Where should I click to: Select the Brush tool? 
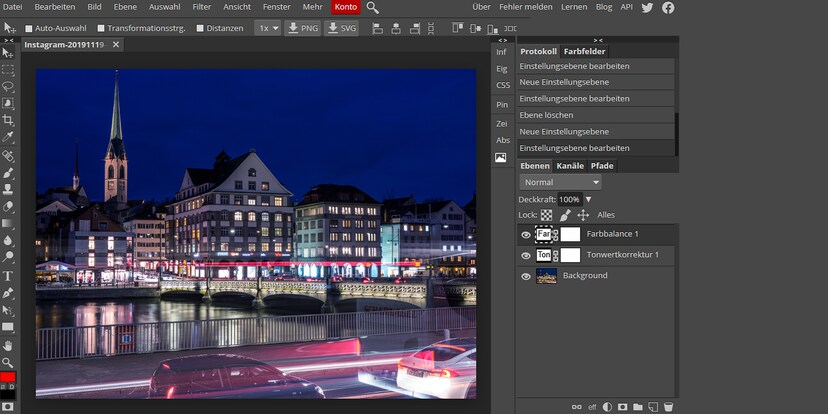8,173
